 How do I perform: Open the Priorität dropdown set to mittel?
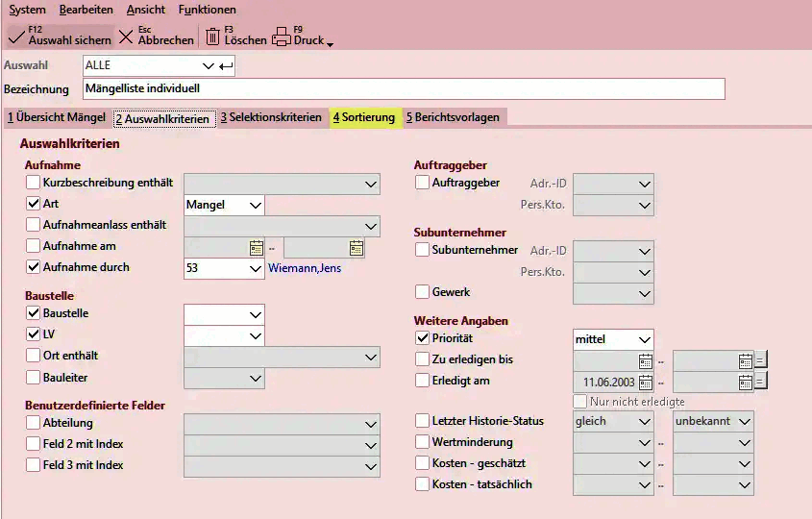(643, 339)
